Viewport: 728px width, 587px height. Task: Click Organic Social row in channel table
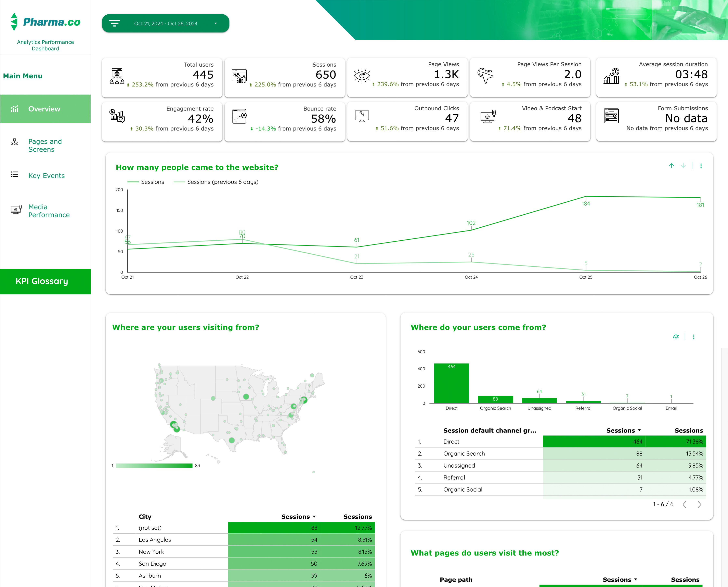(560, 489)
